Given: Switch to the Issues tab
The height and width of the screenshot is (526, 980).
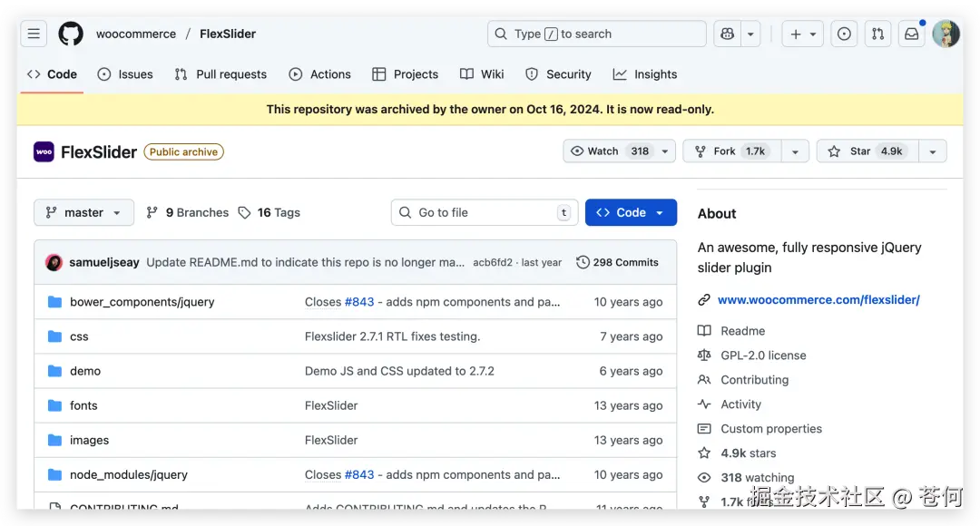Looking at the screenshot, I should coord(125,74).
